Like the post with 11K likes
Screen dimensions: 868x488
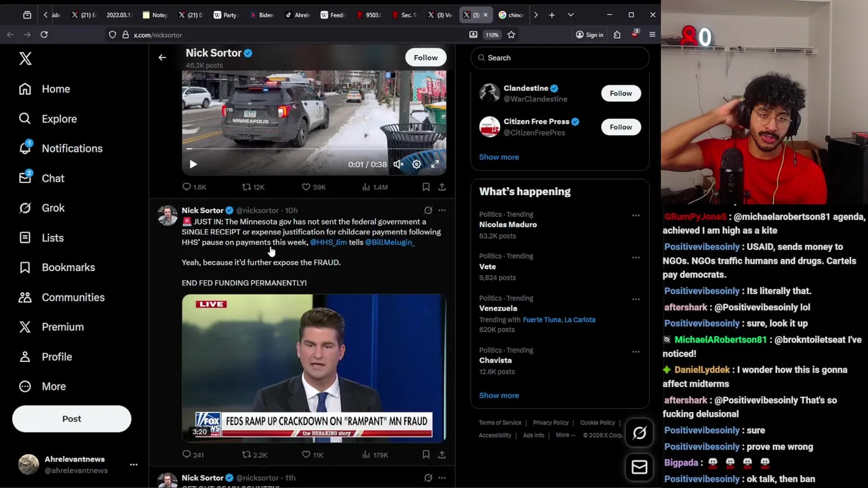(313, 455)
